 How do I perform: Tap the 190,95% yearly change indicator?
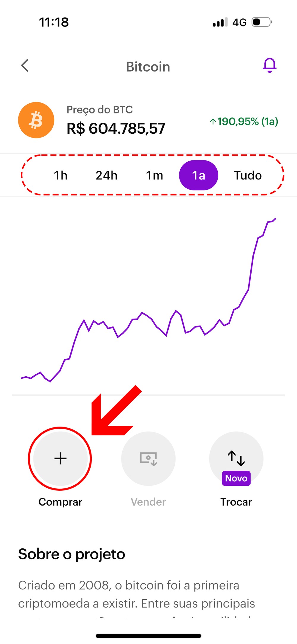coord(244,121)
